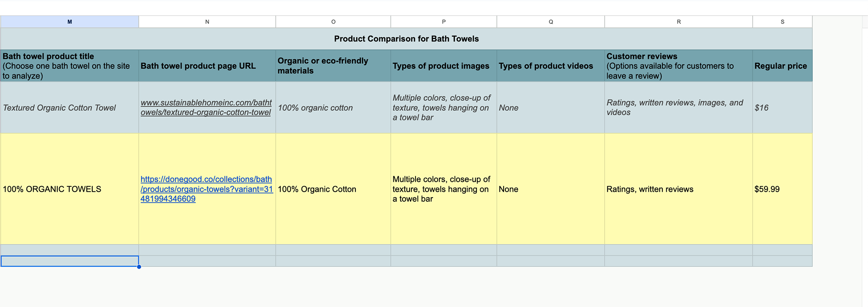Select 'Ratings, written reviews, images, and videos' cell
Screen dimensions: 868x307
pos(679,108)
